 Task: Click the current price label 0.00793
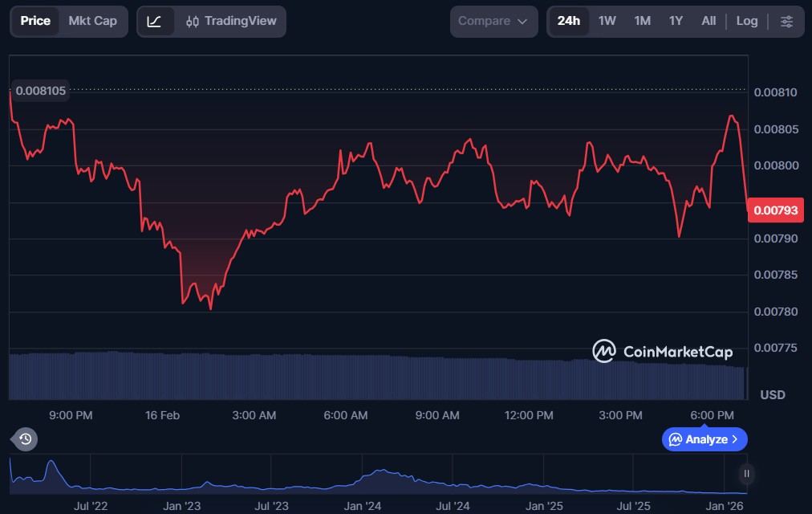tap(775, 210)
